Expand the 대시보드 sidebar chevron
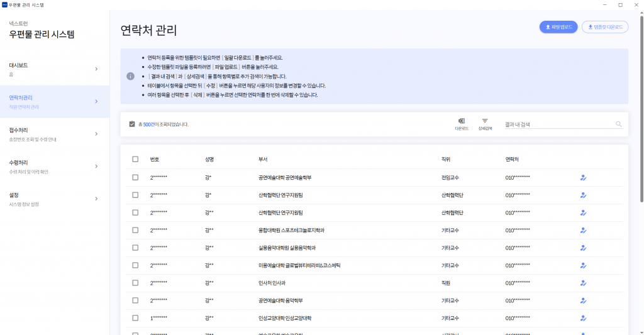This screenshot has height=335, width=644. pyautogui.click(x=96, y=69)
